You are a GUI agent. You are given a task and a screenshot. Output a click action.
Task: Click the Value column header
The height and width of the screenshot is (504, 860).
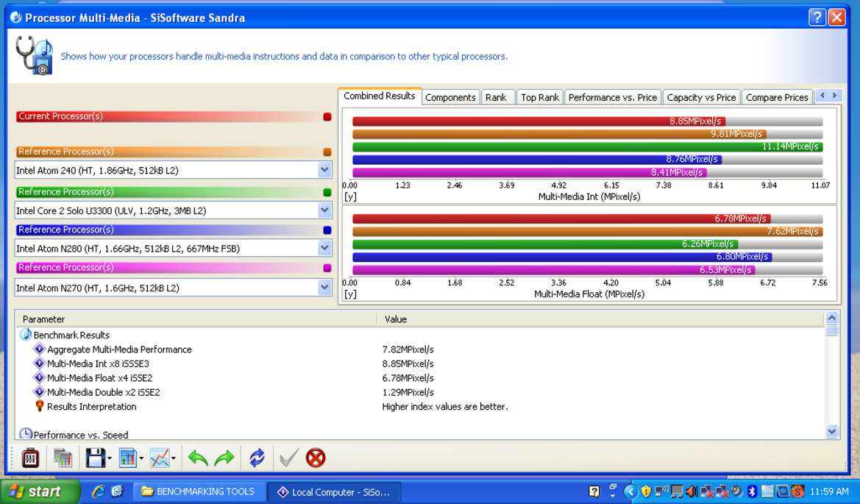600,319
